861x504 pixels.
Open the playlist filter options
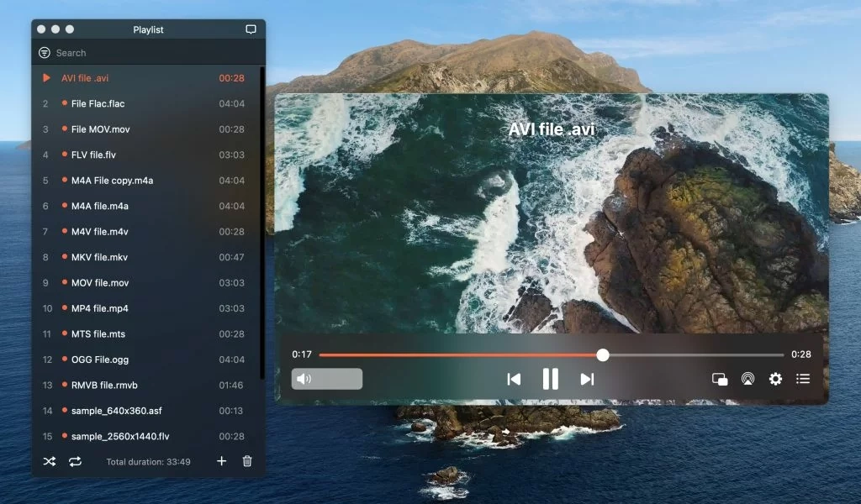[45, 53]
